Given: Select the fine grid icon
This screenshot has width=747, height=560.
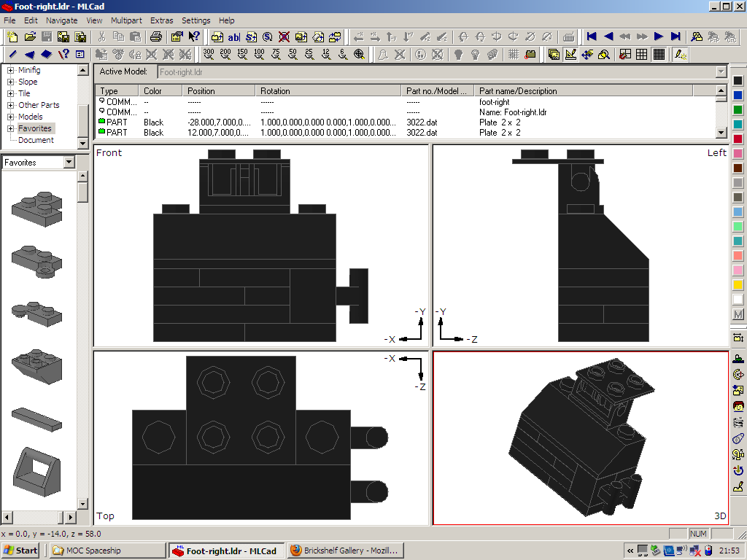Looking at the screenshot, I should [x=659, y=54].
